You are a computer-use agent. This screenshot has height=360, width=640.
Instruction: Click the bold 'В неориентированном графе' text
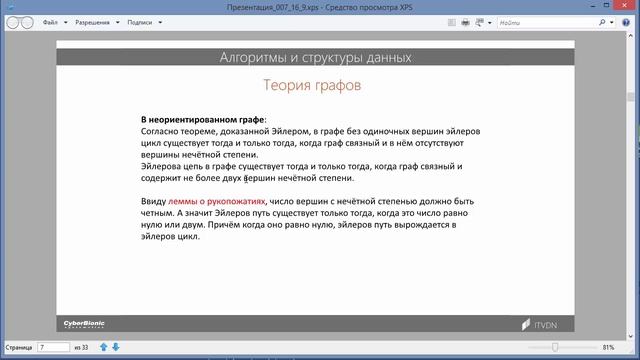point(202,120)
